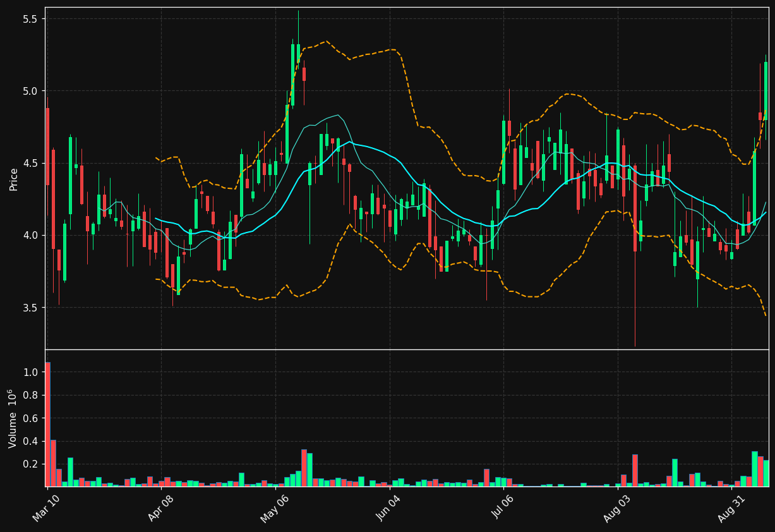This screenshot has width=775, height=532.
Task: Click the 'Jul 06' date label
Action: tap(503, 508)
